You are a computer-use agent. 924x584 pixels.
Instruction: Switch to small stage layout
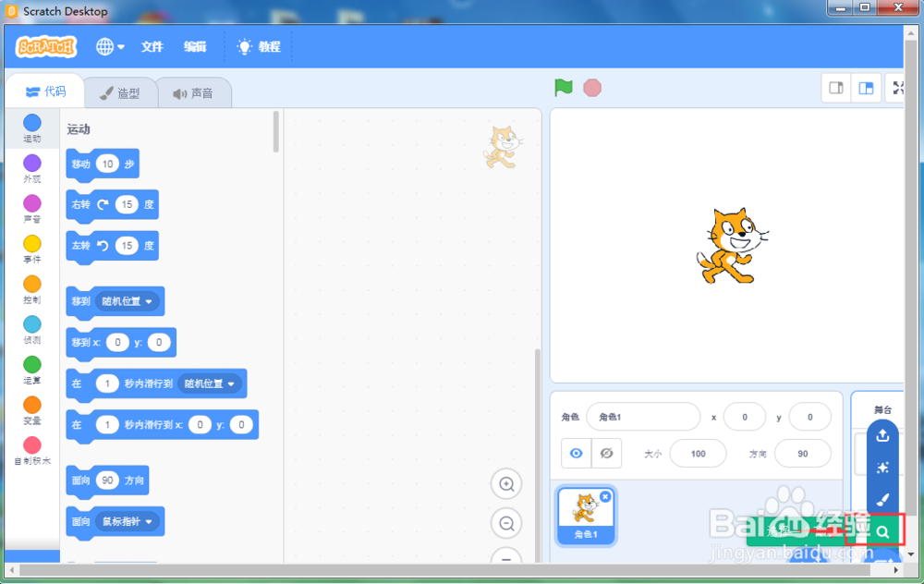pos(836,88)
